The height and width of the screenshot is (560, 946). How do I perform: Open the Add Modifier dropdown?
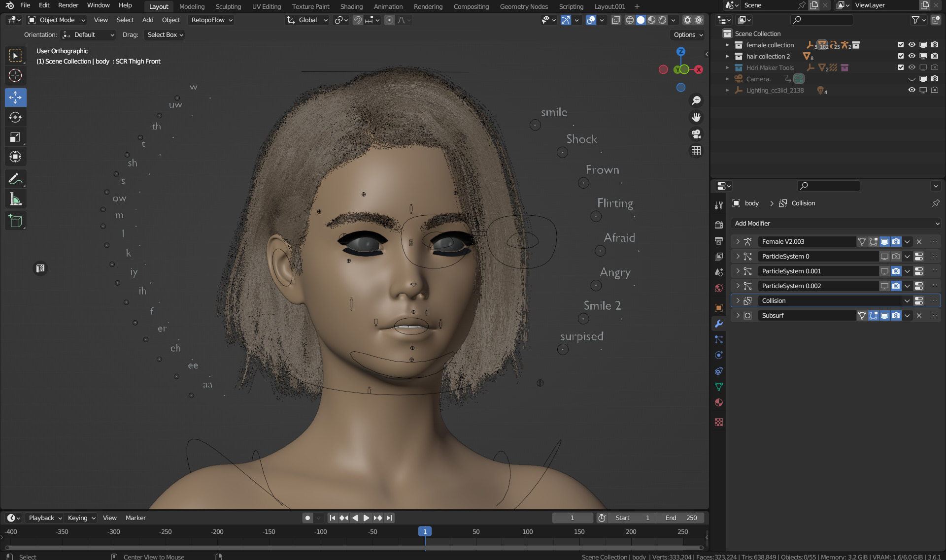(x=836, y=224)
